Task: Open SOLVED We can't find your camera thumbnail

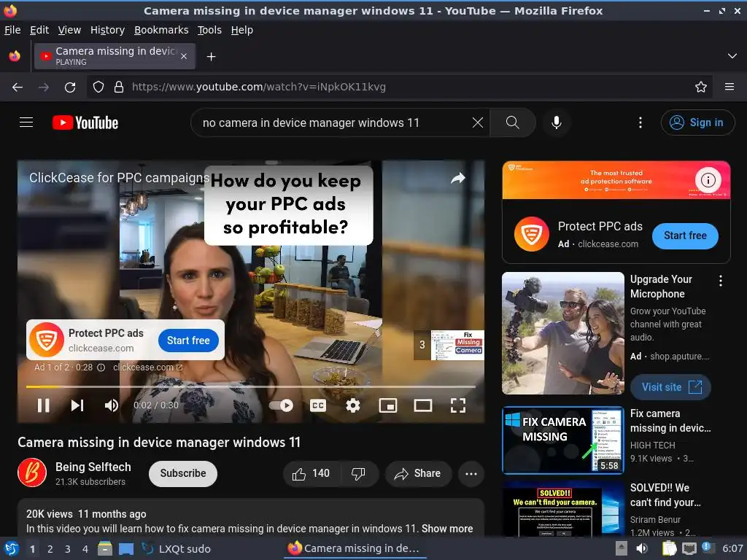Action: [x=563, y=509]
